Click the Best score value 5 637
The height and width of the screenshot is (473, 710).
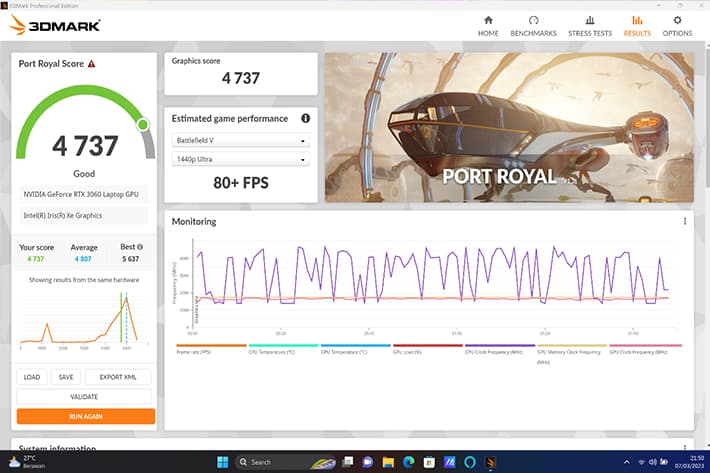click(130, 259)
